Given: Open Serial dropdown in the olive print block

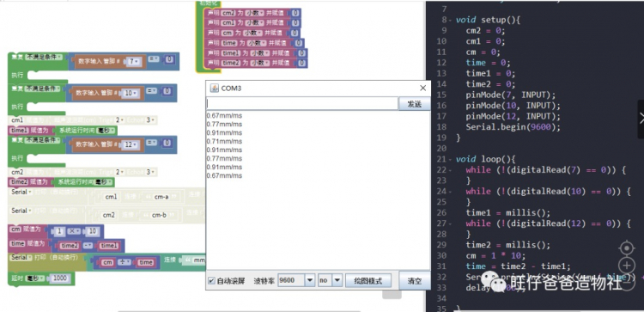Looking at the screenshot, I should point(21,257).
